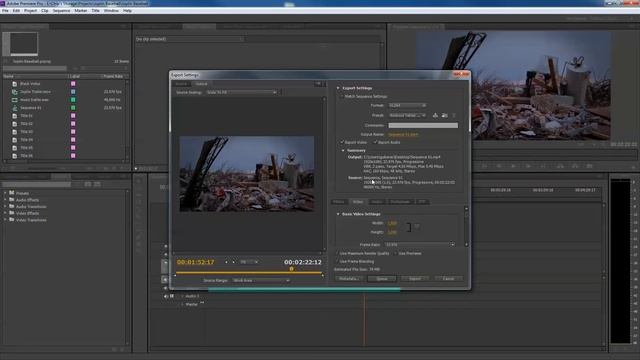The height and width of the screenshot is (360, 640).
Task: Click the Width value
Action: [x=392, y=223]
